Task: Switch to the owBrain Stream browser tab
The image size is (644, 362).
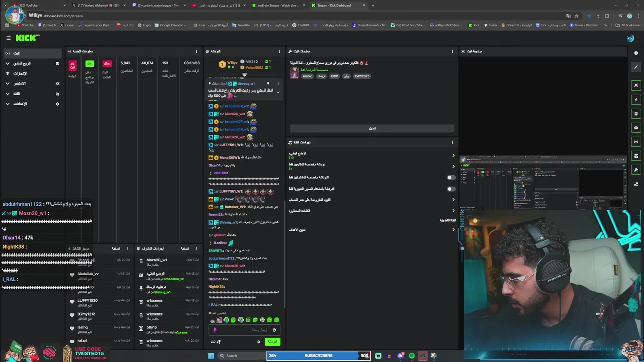Action: pyautogui.click(x=278, y=5)
